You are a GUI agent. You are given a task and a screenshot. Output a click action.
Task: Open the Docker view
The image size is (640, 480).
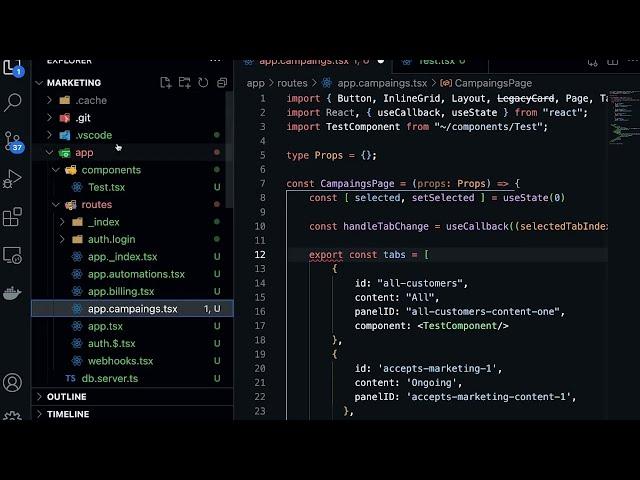click(12, 293)
